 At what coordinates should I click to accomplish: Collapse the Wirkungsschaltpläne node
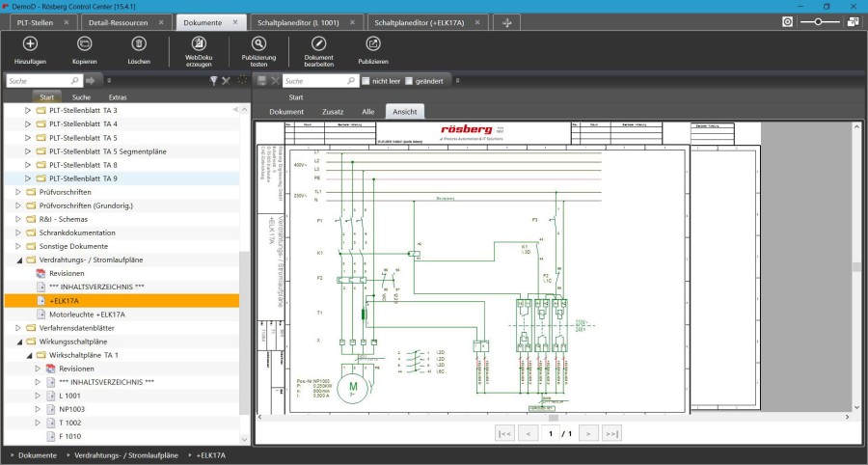pyautogui.click(x=18, y=342)
